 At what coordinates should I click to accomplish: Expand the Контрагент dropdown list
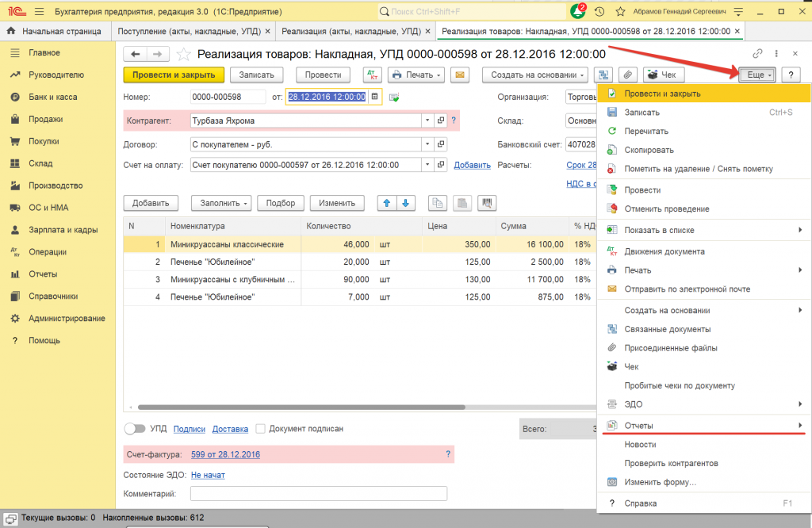pyautogui.click(x=427, y=121)
